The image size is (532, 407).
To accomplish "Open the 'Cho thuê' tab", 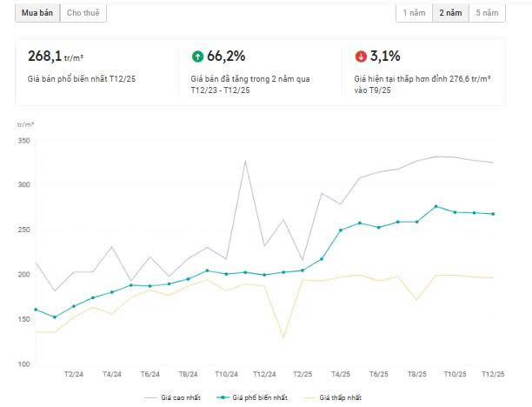I will click(x=83, y=13).
